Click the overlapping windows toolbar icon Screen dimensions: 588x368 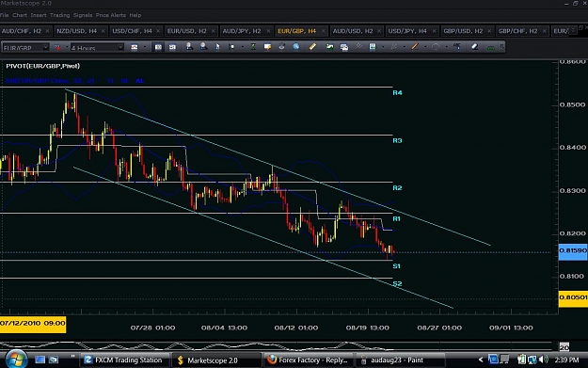click(344, 47)
